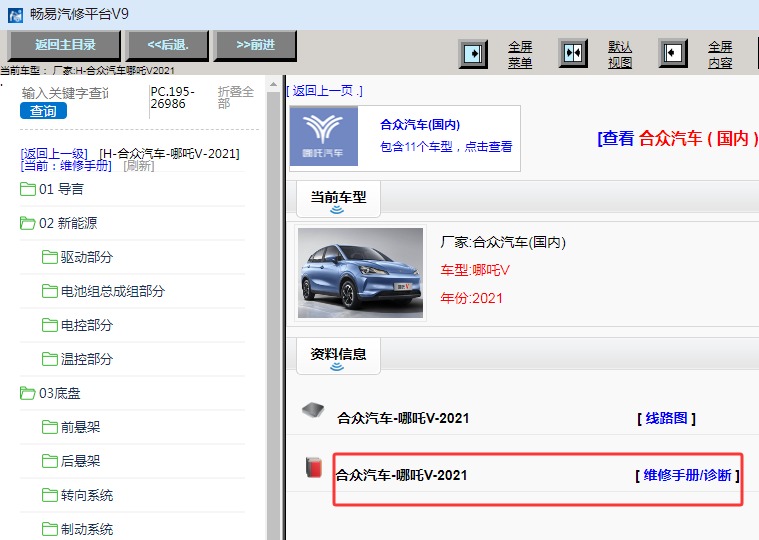The height and width of the screenshot is (540, 759).
Task: Click 折叠全部 to collapse all
Action: coord(235,97)
